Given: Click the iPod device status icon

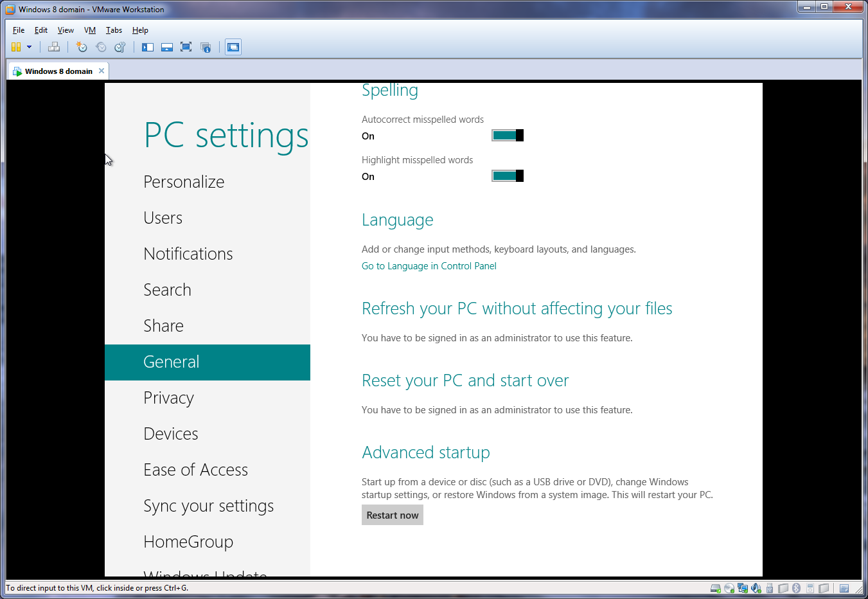Looking at the screenshot, I should pos(810,588).
